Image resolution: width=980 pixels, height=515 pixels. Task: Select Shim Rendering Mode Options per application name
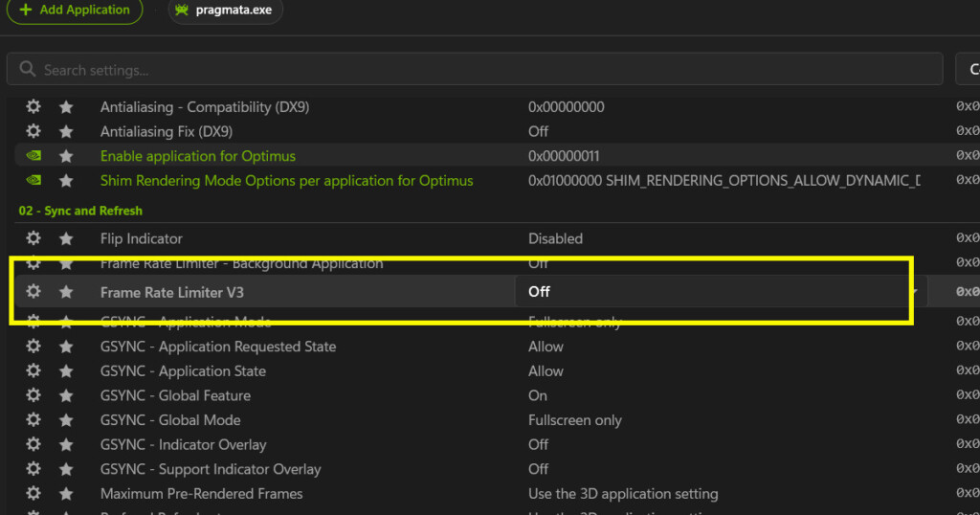286,181
